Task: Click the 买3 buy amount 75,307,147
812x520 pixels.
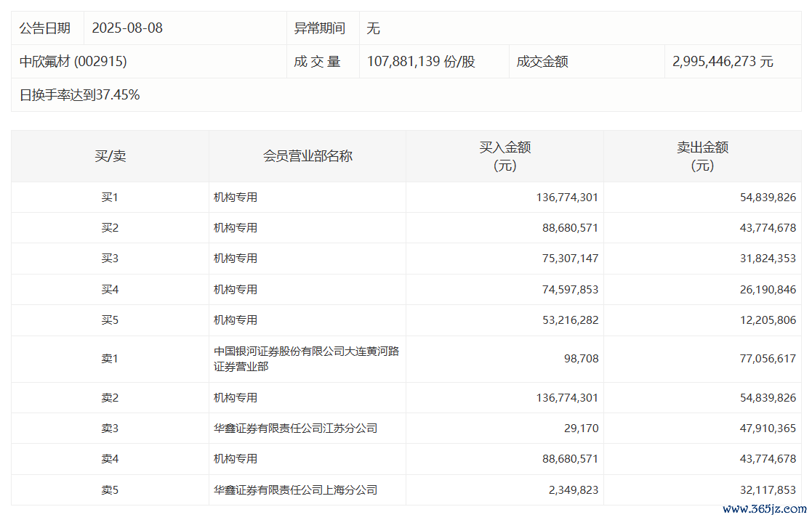Action: pyautogui.click(x=566, y=259)
